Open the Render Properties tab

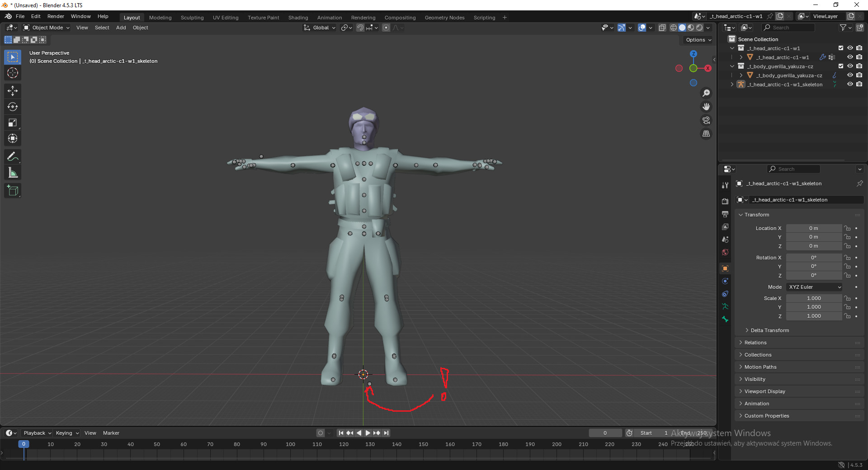tap(725, 201)
